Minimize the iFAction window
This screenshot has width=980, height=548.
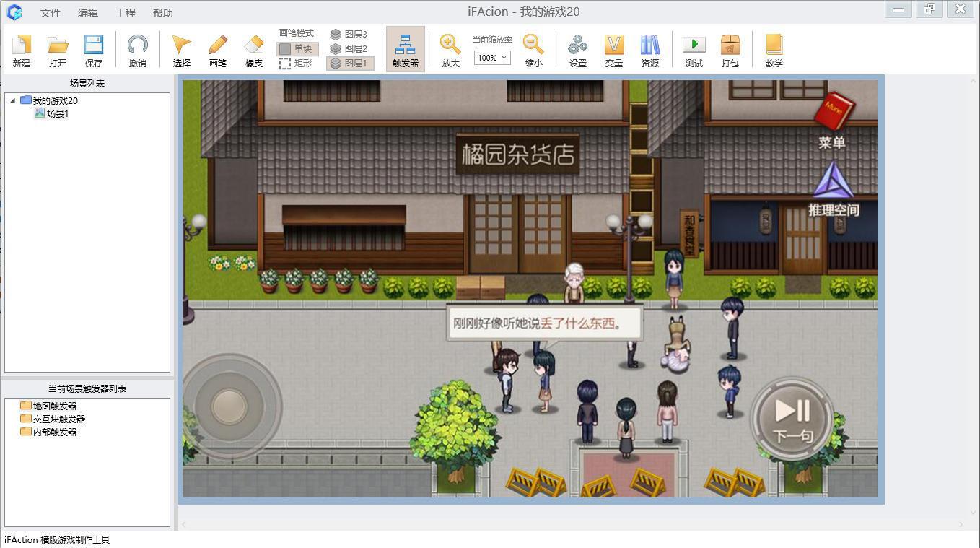(x=898, y=9)
